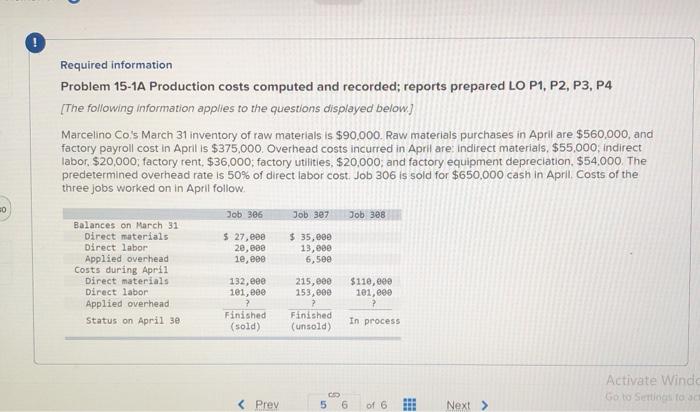
Task: Click the 'Finished (sold)' status cell
Action: pos(245,320)
